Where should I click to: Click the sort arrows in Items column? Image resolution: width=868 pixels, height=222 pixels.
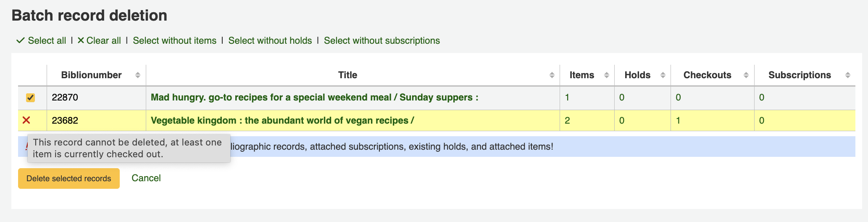[606, 75]
